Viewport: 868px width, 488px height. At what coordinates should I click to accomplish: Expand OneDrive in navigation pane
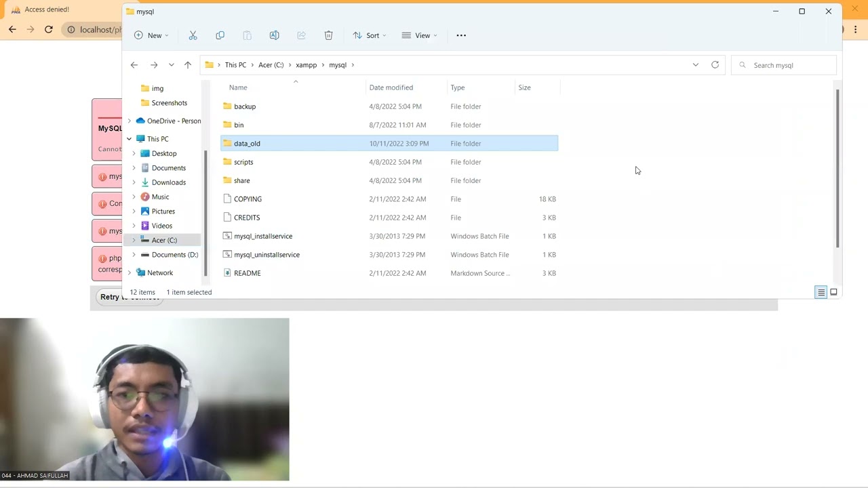tap(130, 121)
